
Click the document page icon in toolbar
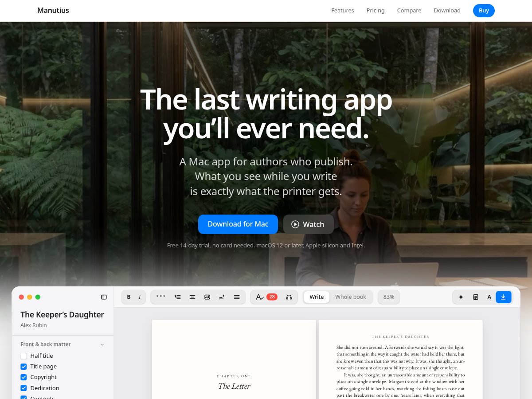(476, 297)
